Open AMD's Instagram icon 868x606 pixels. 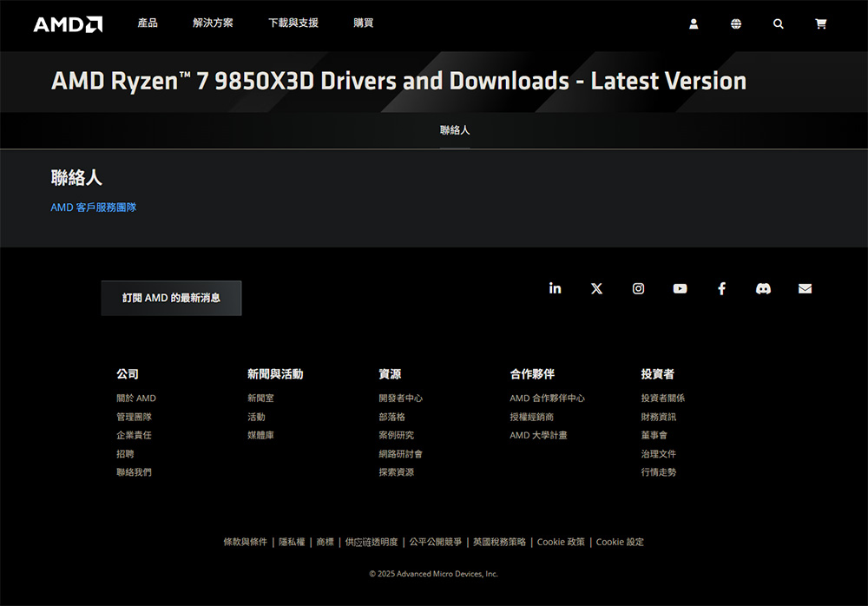[638, 288]
